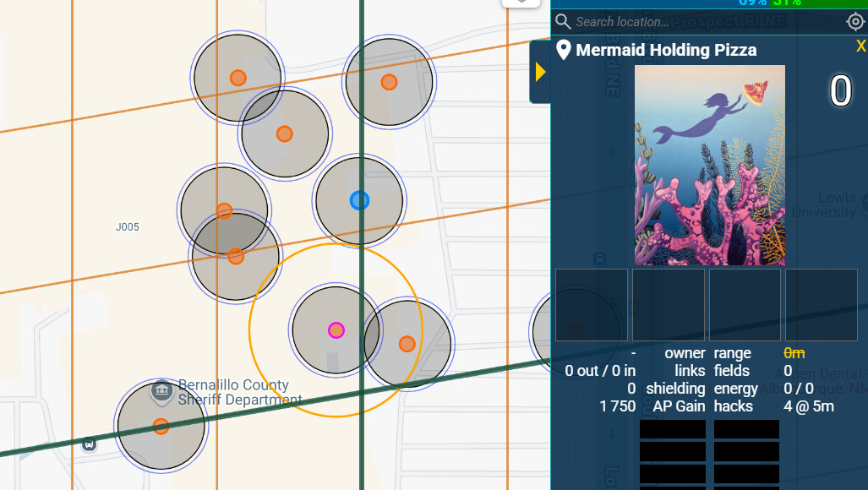
Task: Click the J005 map label
Action: (128, 226)
